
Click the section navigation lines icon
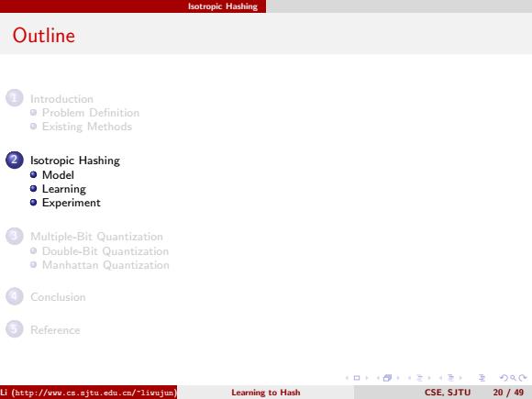(451, 378)
